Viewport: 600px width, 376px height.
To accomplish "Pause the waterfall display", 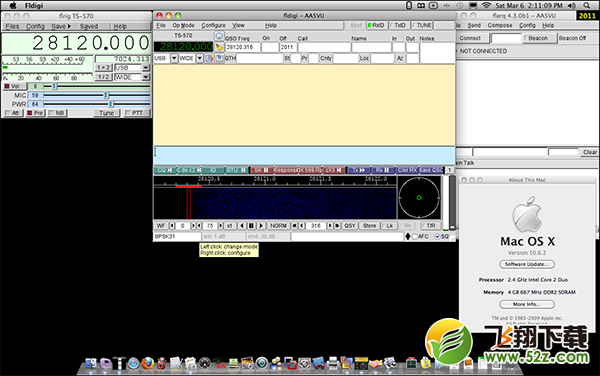I will (x=251, y=226).
